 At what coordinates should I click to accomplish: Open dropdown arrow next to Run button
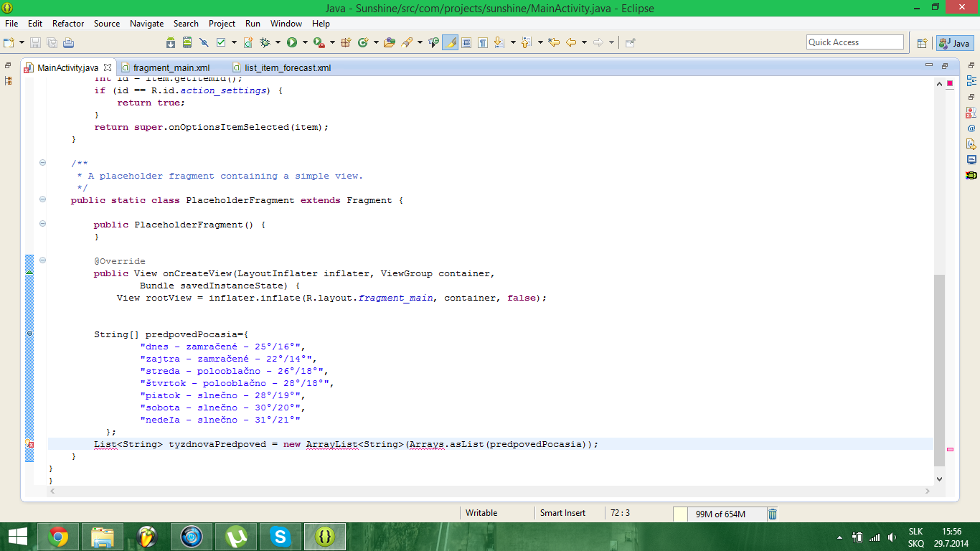point(304,42)
